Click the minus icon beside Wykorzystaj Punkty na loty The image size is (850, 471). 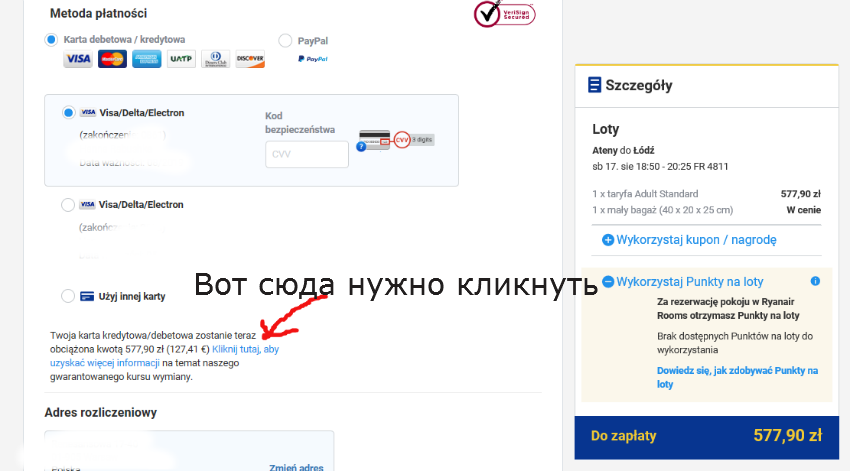click(608, 281)
